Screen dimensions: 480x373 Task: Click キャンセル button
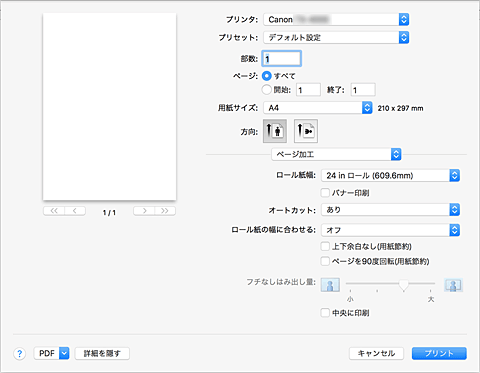[x=376, y=353]
